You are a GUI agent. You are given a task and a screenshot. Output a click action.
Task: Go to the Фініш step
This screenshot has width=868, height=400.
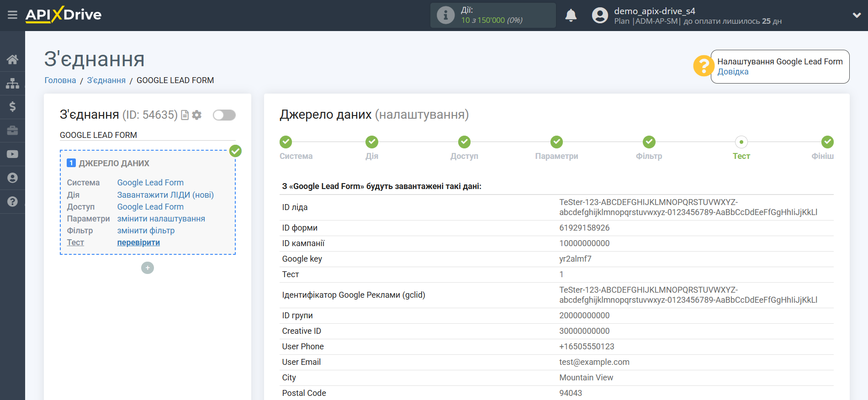click(x=827, y=142)
